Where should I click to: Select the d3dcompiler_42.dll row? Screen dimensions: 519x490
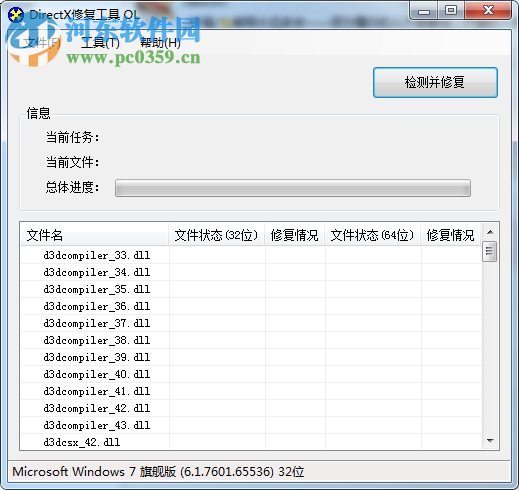(251, 408)
